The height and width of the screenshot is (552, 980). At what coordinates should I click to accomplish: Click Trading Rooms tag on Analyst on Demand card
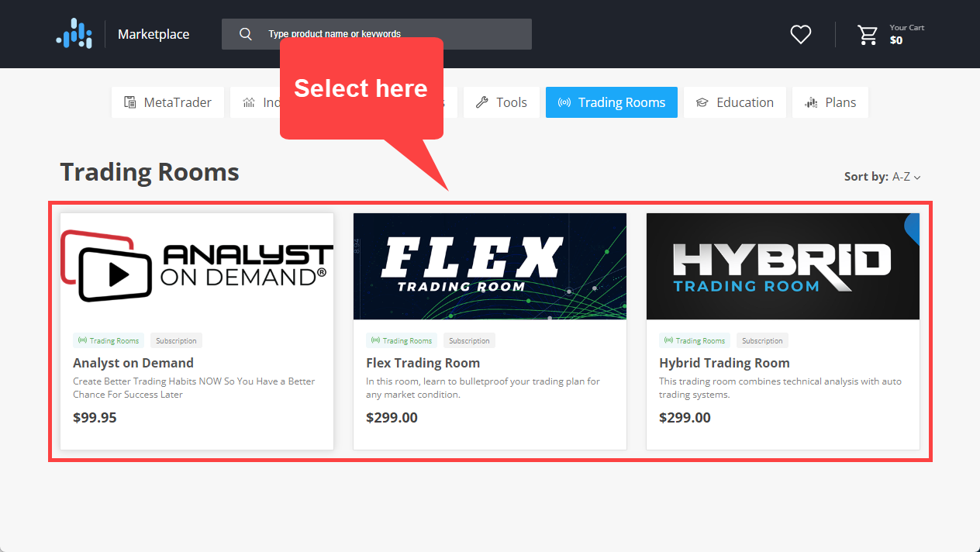coord(109,340)
